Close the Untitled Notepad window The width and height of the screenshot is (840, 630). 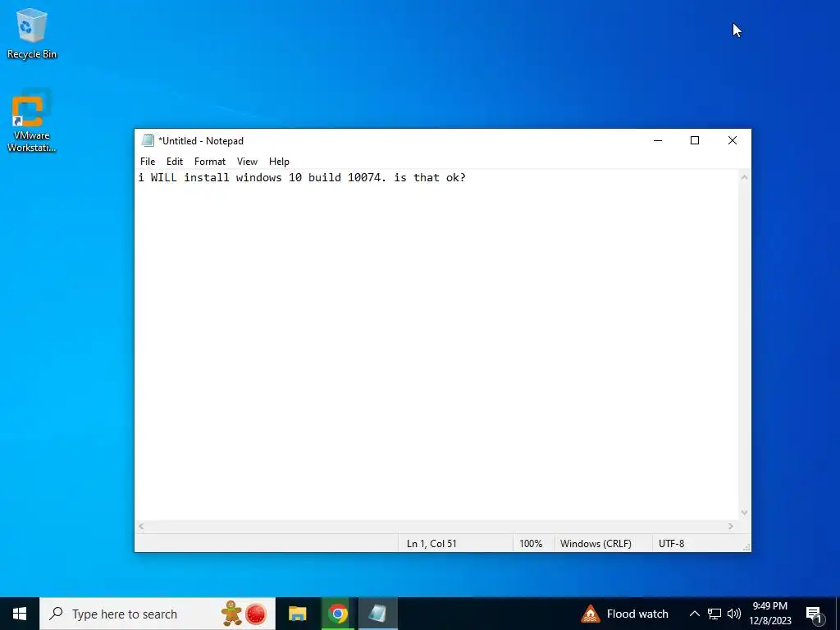click(x=733, y=140)
